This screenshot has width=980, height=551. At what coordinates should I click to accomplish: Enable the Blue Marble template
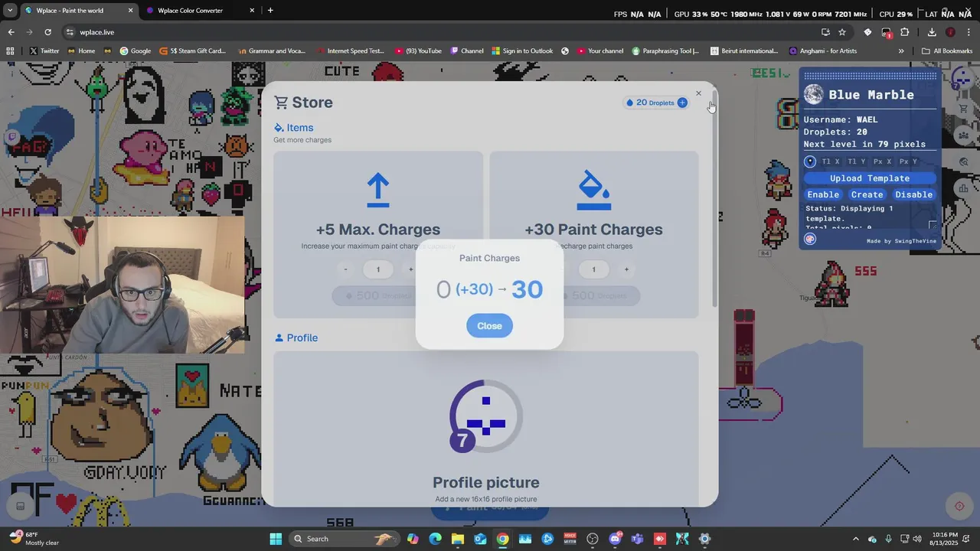click(x=823, y=194)
